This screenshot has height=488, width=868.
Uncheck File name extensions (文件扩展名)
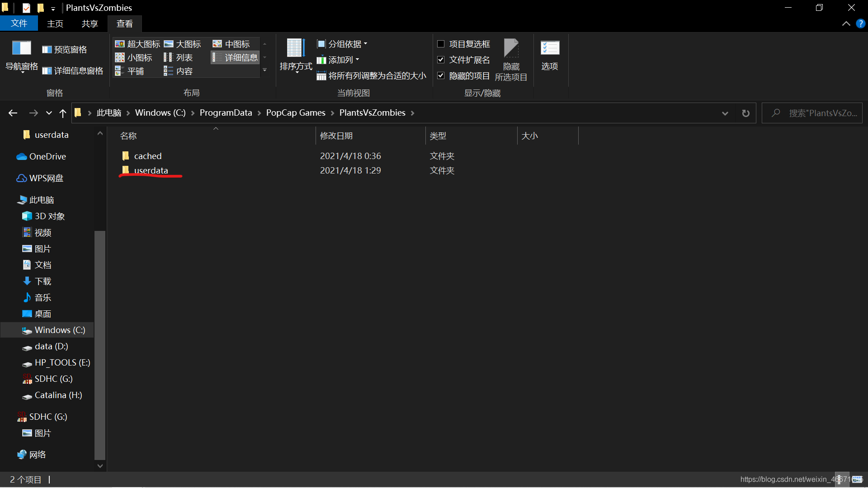click(463, 60)
